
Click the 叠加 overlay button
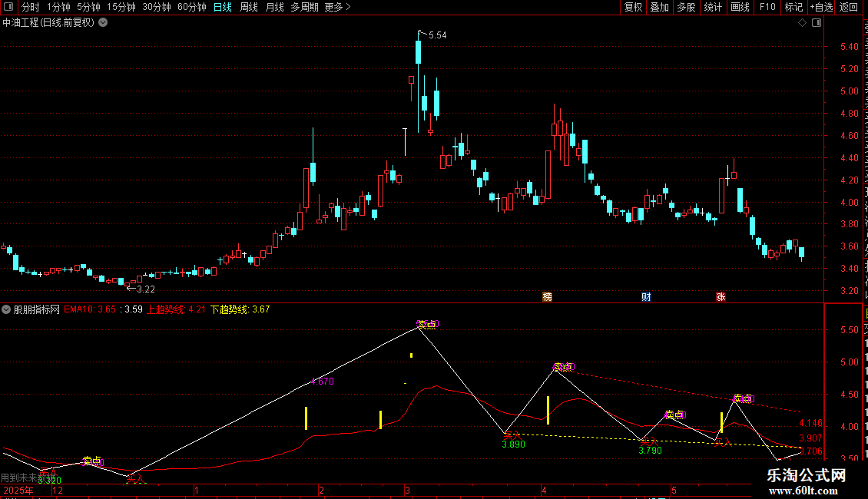659,7
